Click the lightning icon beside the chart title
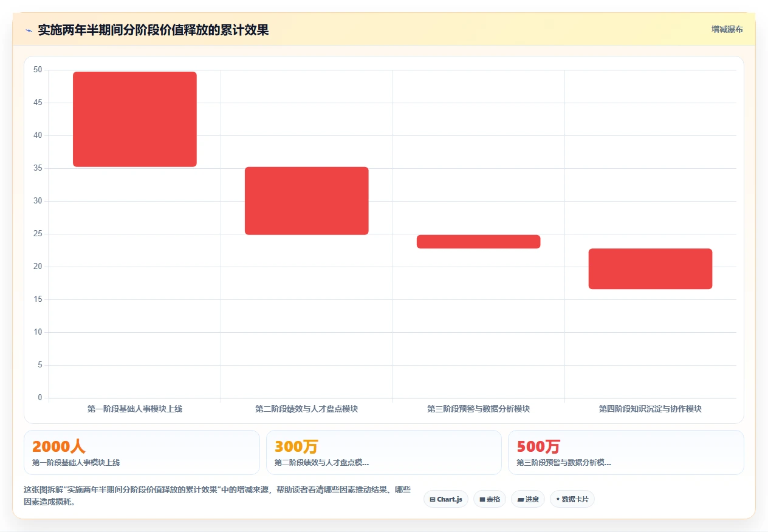The width and height of the screenshot is (768, 532). pos(29,30)
